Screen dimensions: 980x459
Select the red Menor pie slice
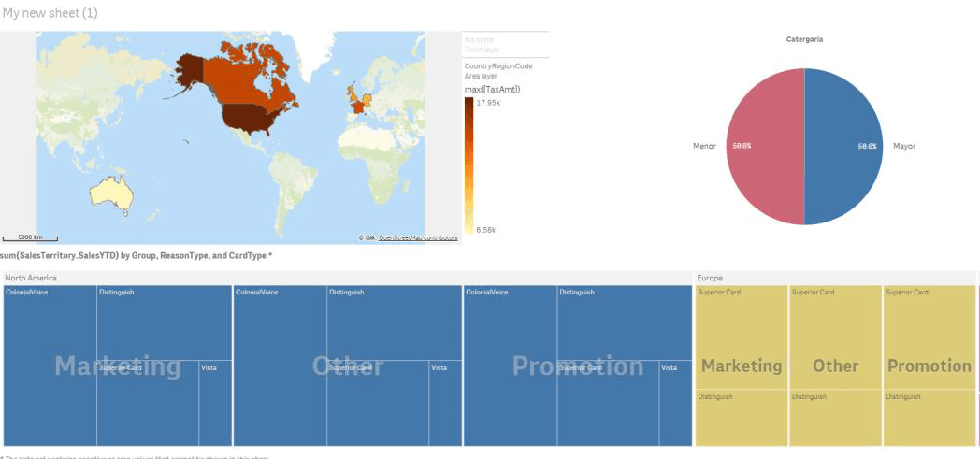[x=765, y=146]
